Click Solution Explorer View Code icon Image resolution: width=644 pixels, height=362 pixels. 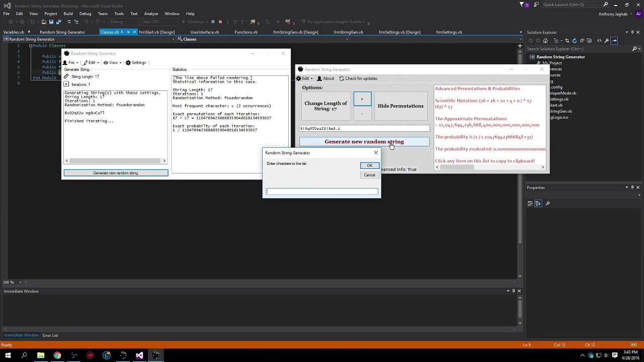pos(599,41)
